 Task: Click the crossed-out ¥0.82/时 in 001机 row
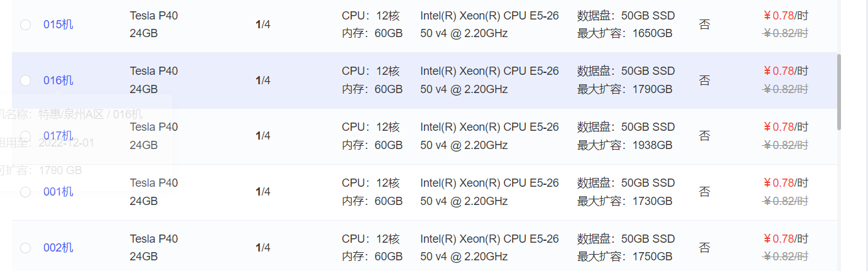(785, 201)
